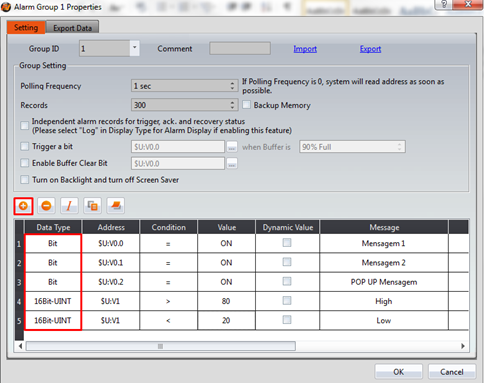Select address cell $U:V0.1
Image resolution: width=484 pixels, height=383 pixels.
tap(111, 263)
